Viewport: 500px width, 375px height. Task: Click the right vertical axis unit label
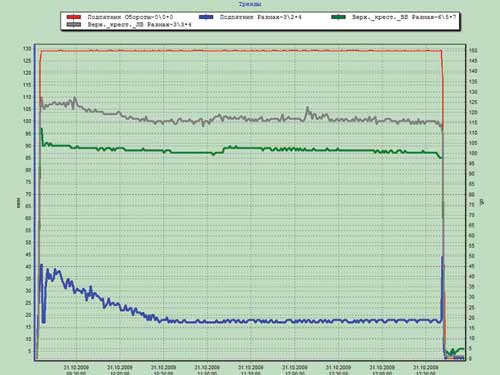click(x=481, y=202)
